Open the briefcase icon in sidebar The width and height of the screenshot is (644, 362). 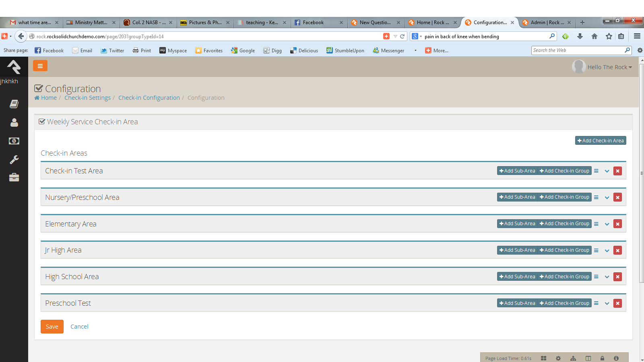(x=14, y=177)
